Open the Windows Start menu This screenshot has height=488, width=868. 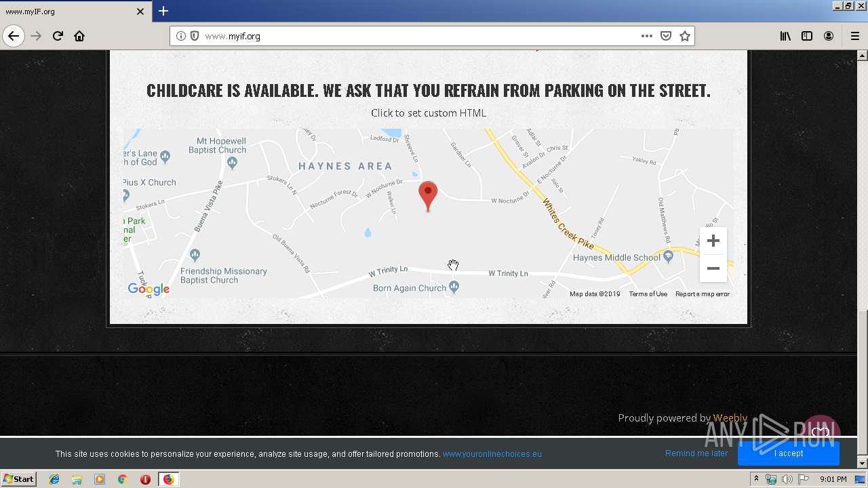(18, 479)
